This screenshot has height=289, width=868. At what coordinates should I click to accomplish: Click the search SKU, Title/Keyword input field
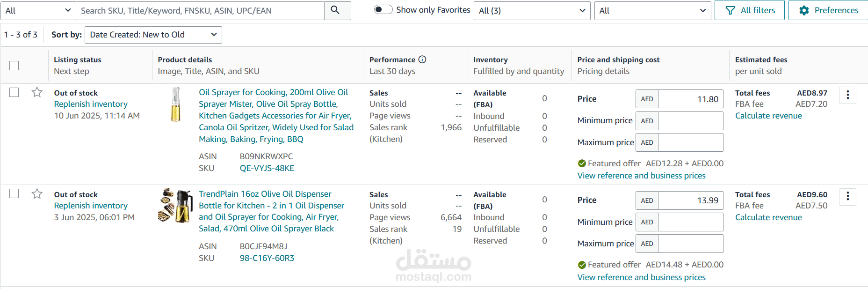tap(200, 10)
